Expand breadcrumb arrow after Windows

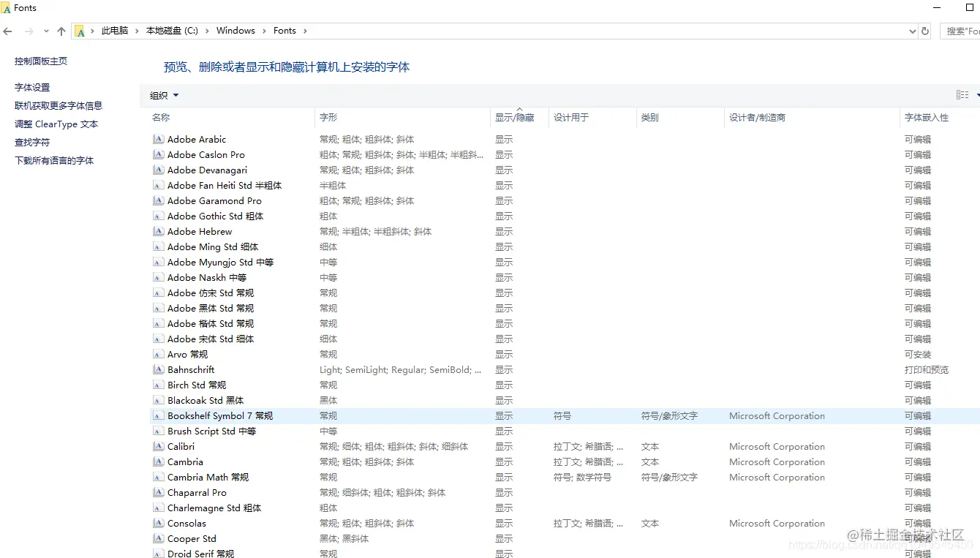264,31
